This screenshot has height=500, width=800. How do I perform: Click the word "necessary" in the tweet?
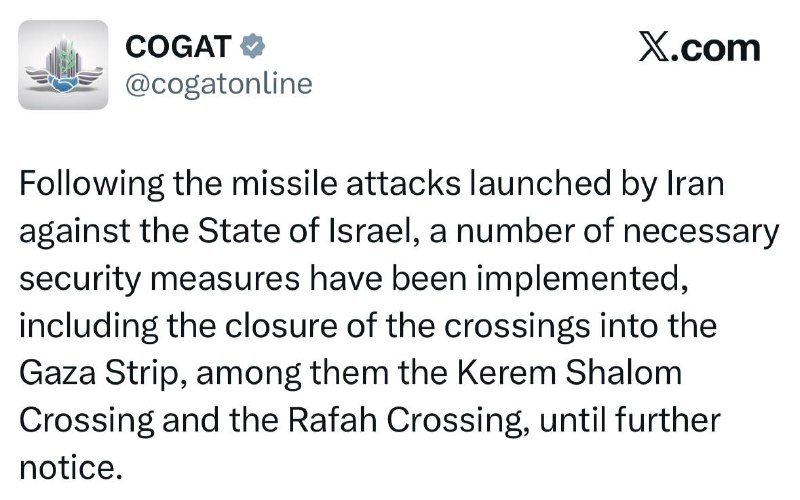click(x=701, y=231)
